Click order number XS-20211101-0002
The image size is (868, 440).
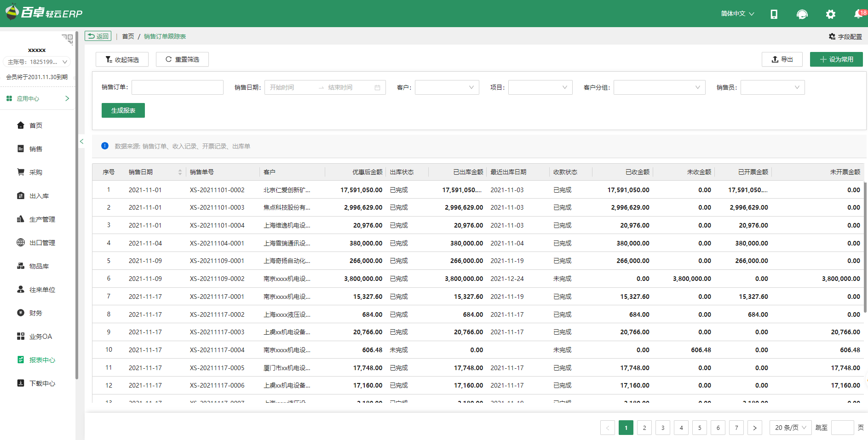[x=217, y=190]
